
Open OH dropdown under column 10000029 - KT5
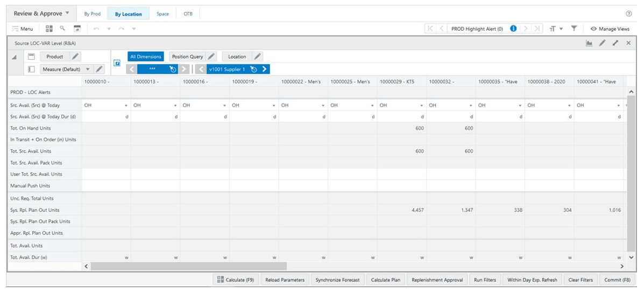pos(422,106)
